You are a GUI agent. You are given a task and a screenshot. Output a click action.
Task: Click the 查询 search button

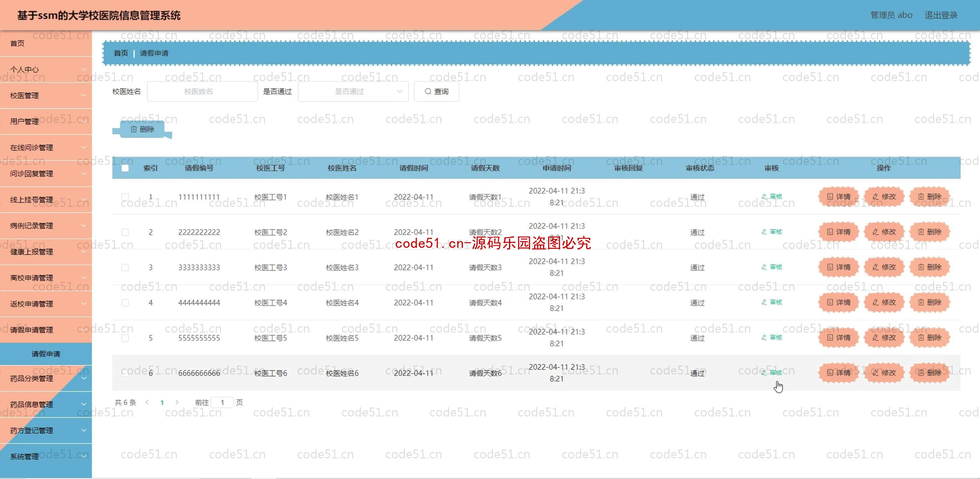tap(436, 91)
